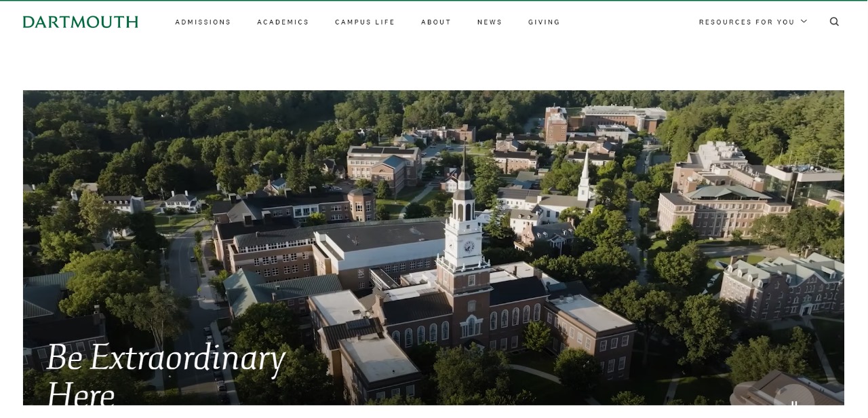The image size is (868, 418).
Task: Click the Dartmouth logo
Action: point(80,22)
